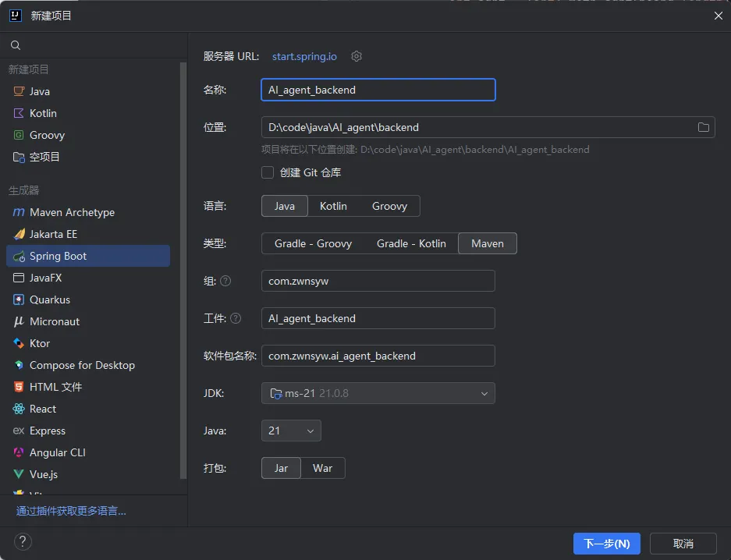Viewport: 731px width, 560px height.
Task: Click the Angular CLI icon
Action: coord(19,453)
